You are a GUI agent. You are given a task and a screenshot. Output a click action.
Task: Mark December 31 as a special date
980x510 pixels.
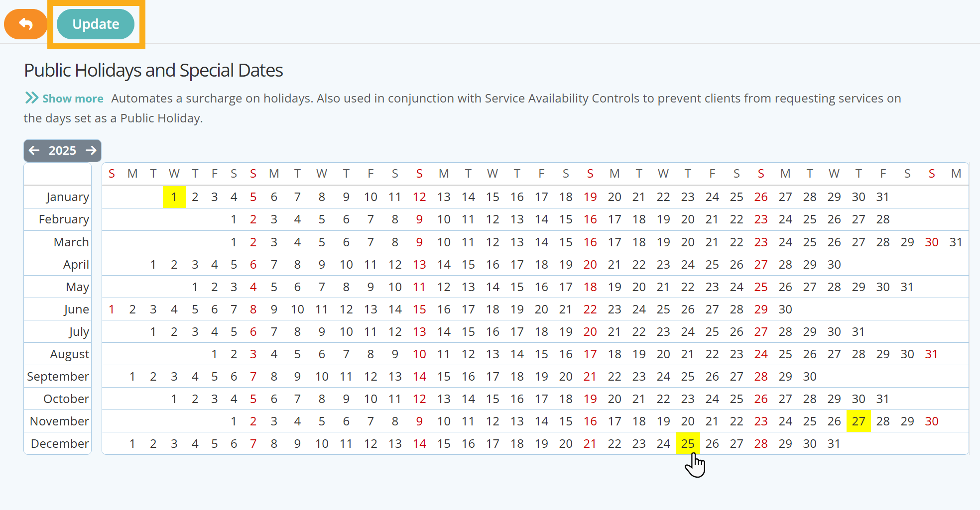[x=834, y=443]
